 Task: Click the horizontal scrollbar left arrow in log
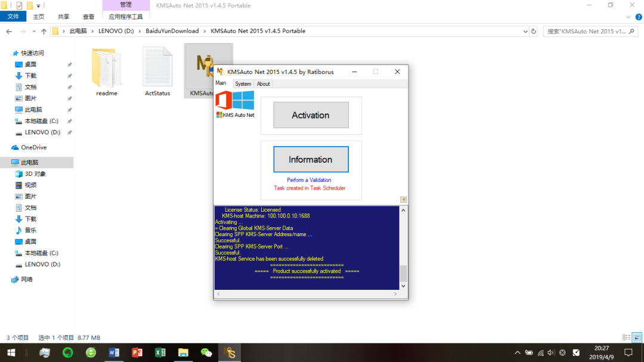[x=218, y=294]
